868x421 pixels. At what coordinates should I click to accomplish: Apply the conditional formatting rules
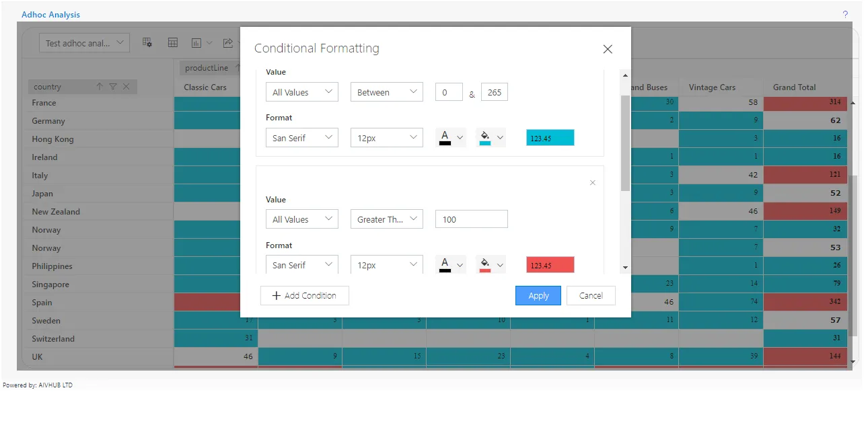click(538, 295)
